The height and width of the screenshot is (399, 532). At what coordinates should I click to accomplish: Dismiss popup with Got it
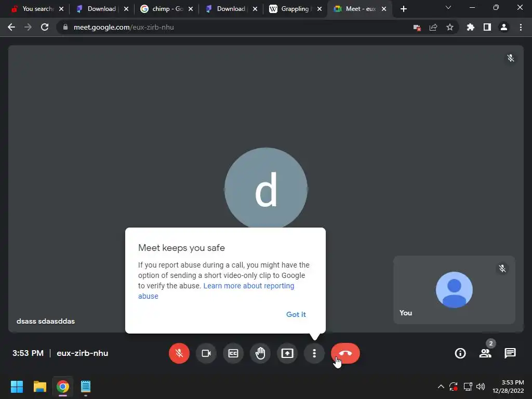click(x=296, y=314)
